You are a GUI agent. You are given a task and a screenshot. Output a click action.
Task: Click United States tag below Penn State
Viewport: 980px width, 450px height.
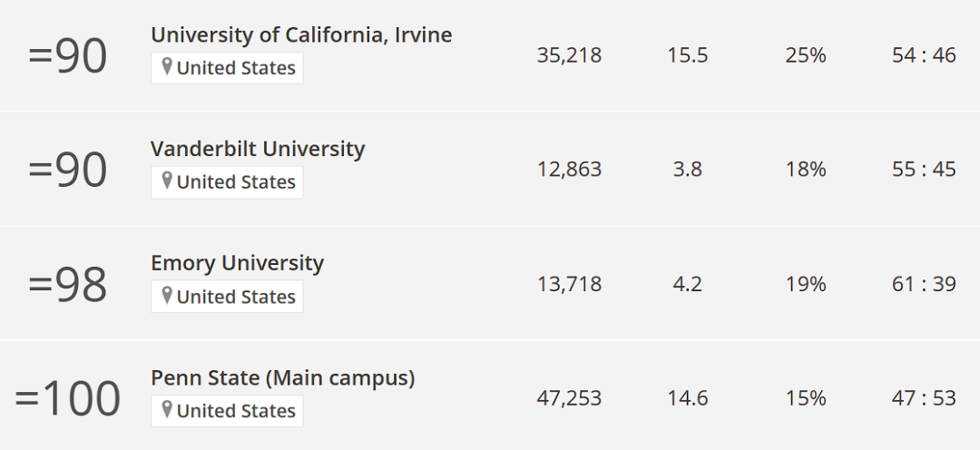coord(227,411)
